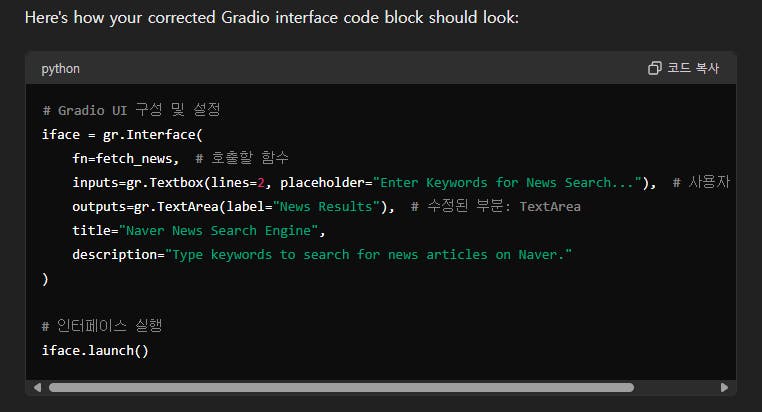Click 'outputs=gr.TextArea(label=' code text
The height and width of the screenshot is (412, 762).
(x=173, y=206)
